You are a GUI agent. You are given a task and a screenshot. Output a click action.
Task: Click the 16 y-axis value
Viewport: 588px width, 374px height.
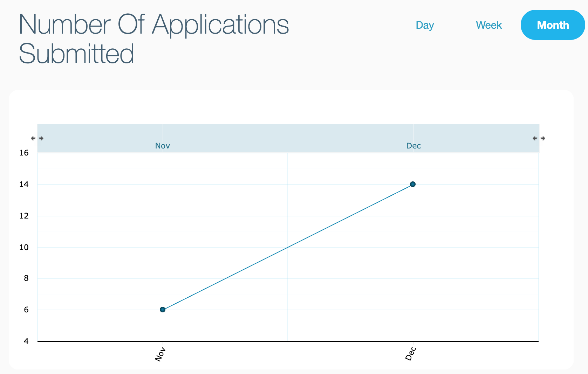pos(24,153)
